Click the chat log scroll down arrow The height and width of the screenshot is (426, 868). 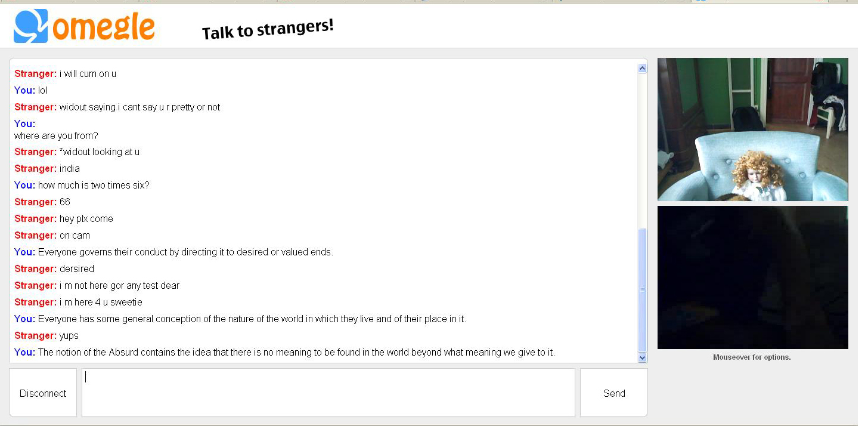[642, 357]
